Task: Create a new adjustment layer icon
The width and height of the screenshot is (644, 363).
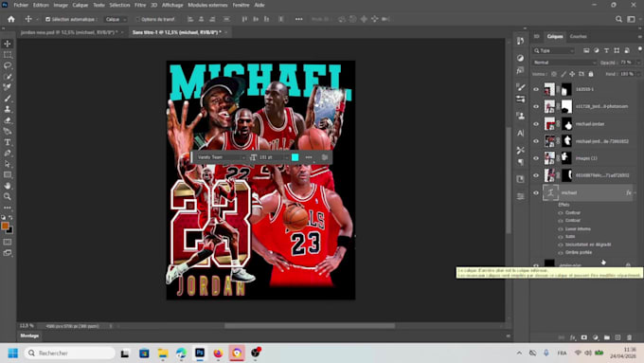Action: (x=596, y=337)
